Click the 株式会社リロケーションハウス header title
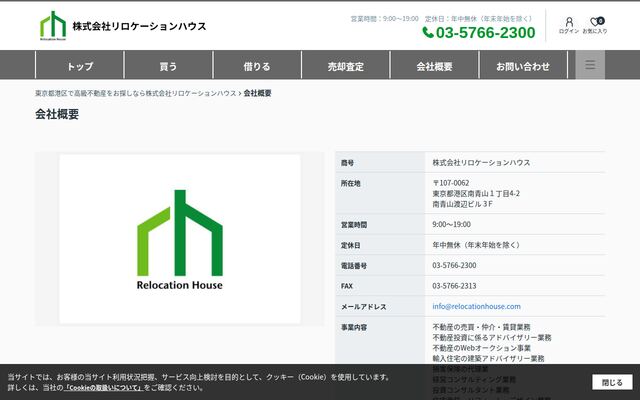 pyautogui.click(x=139, y=26)
